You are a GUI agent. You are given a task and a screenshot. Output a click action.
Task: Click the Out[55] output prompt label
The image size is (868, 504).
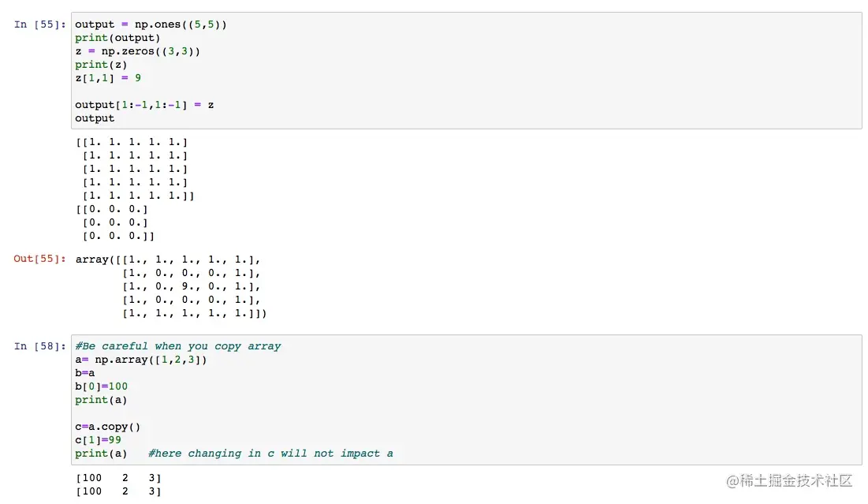(40, 259)
